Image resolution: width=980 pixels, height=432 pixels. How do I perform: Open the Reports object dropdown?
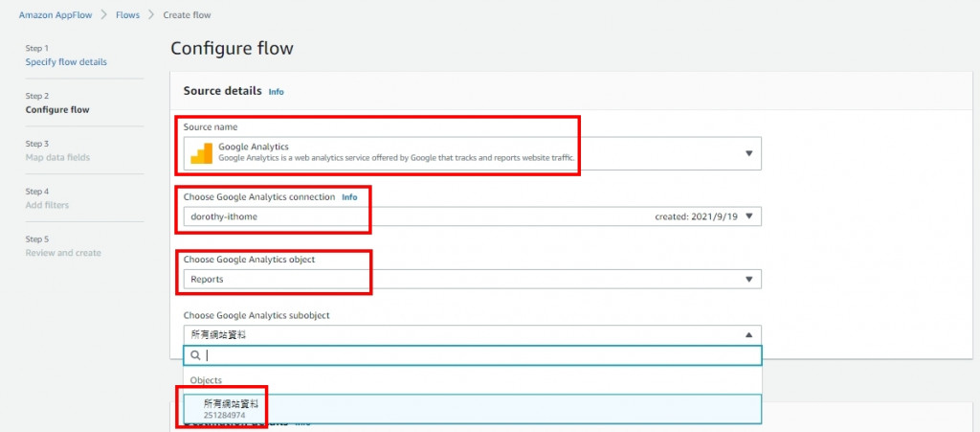pos(472,279)
